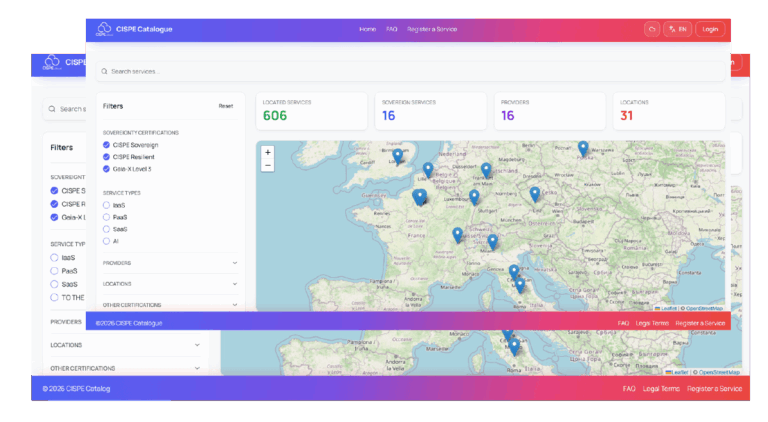Click the map pin over London
The width and height of the screenshot is (768, 422).
coord(398,155)
